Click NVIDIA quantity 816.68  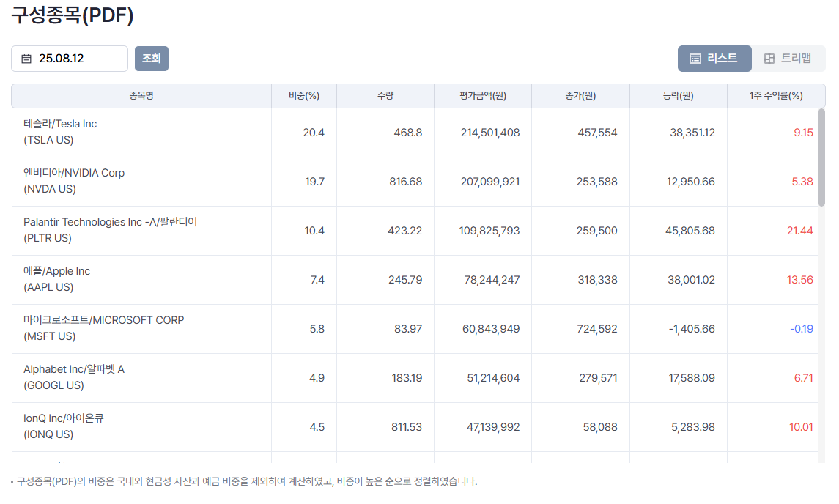point(406,182)
